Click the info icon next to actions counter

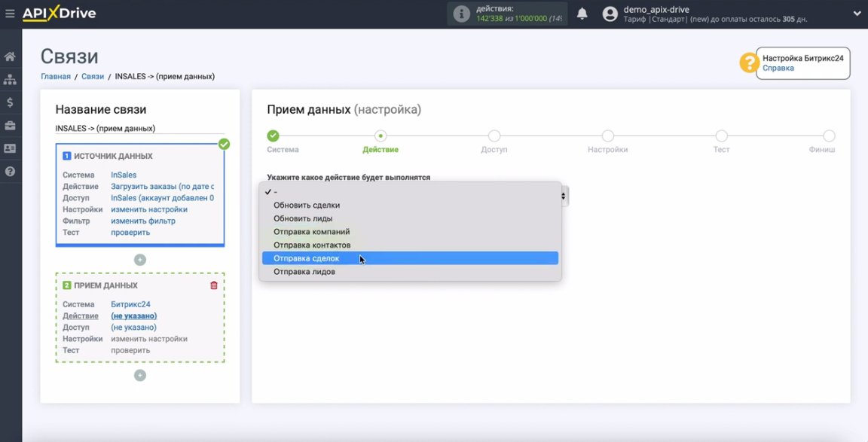click(x=461, y=14)
